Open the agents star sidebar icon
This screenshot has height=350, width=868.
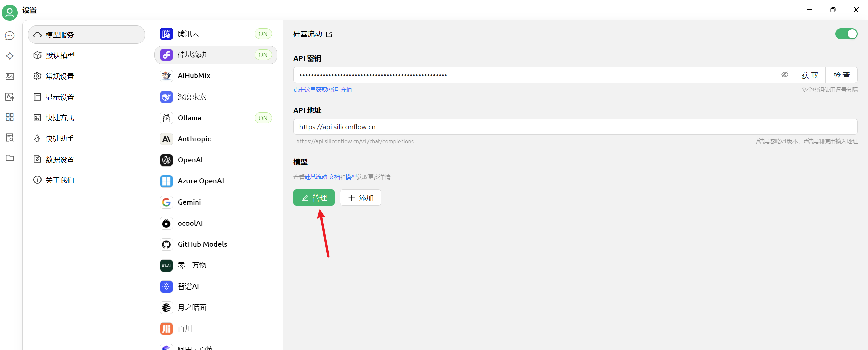(x=10, y=56)
